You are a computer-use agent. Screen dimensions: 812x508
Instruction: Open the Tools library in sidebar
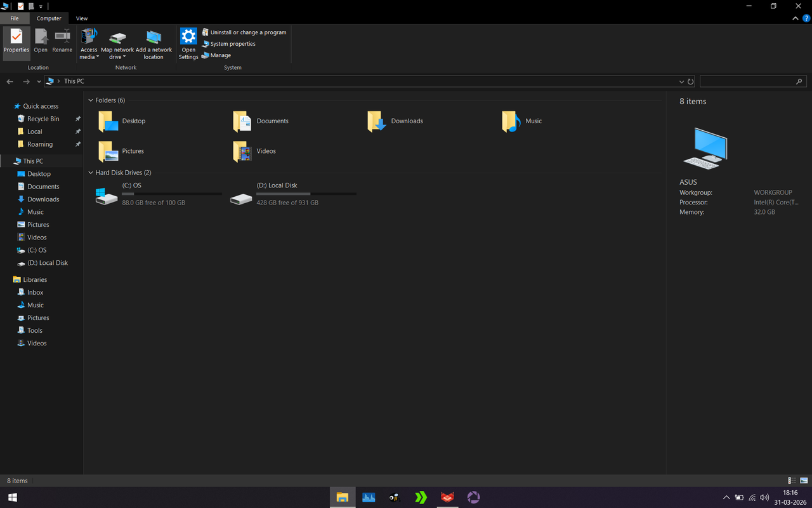pyautogui.click(x=35, y=331)
